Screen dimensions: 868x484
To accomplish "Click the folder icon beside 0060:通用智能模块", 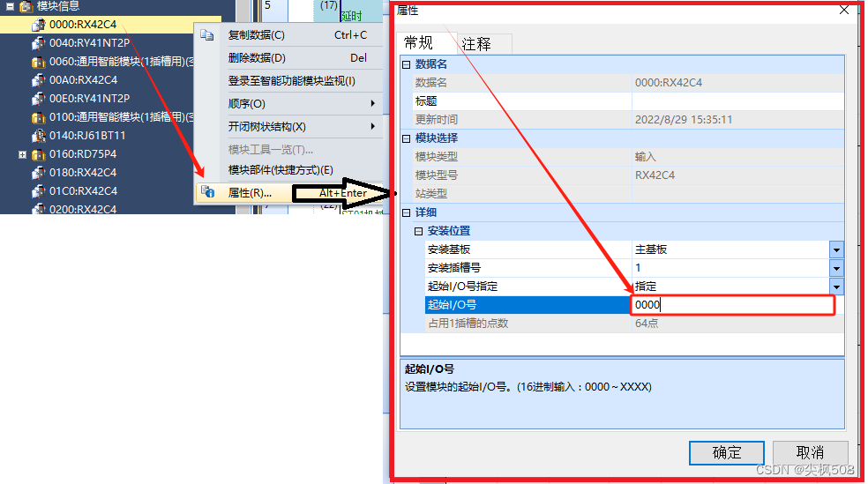I will [38, 62].
